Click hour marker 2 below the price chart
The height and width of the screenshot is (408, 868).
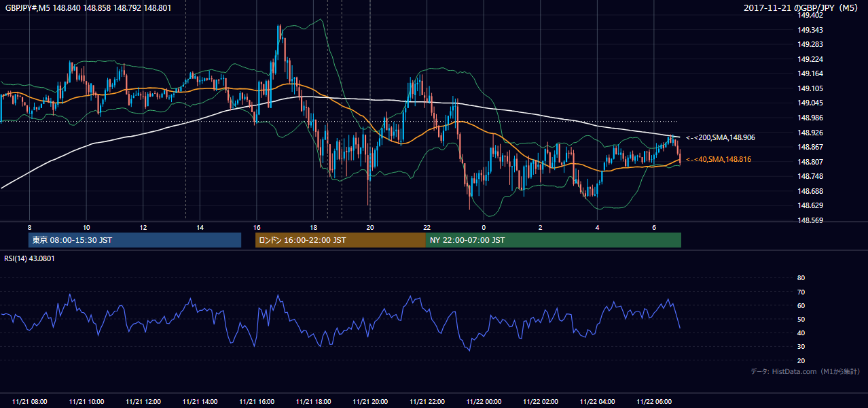(x=541, y=227)
